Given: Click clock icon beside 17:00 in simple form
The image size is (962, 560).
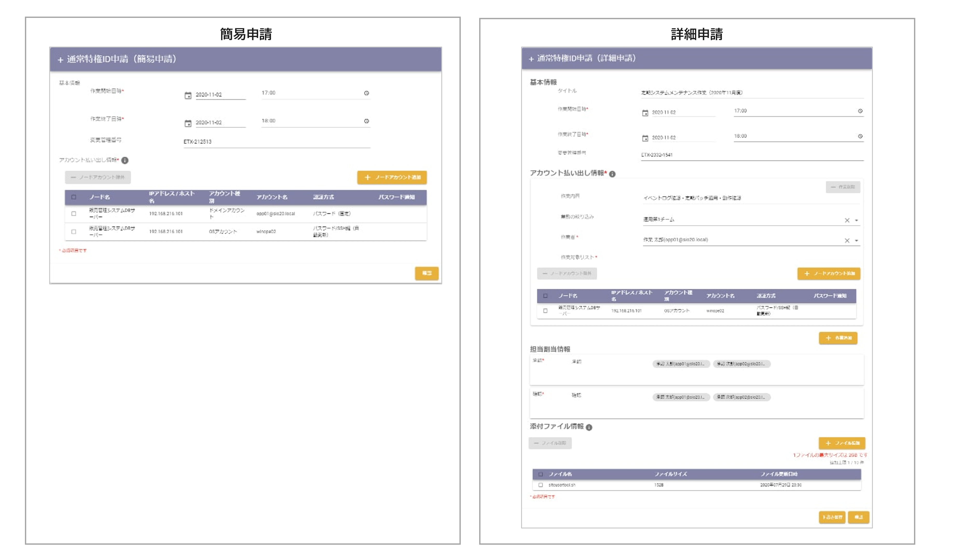Looking at the screenshot, I should tap(367, 93).
